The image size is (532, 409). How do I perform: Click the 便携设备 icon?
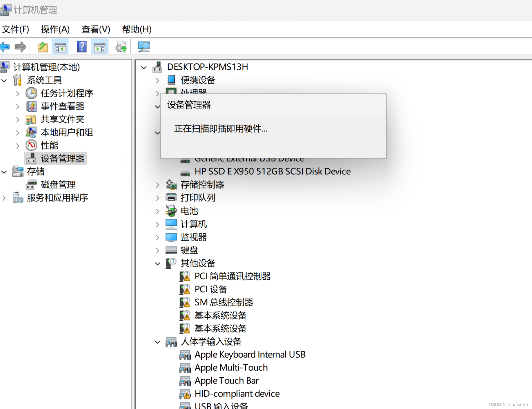pos(171,80)
